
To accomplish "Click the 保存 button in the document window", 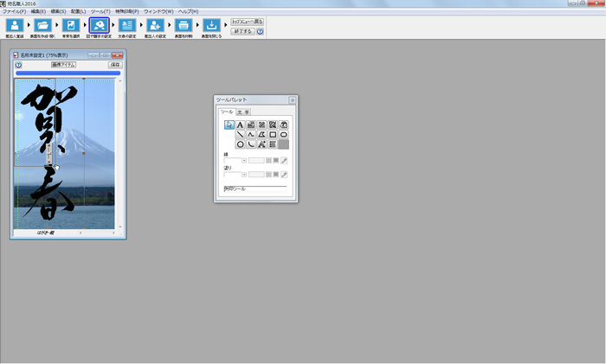I will point(116,65).
